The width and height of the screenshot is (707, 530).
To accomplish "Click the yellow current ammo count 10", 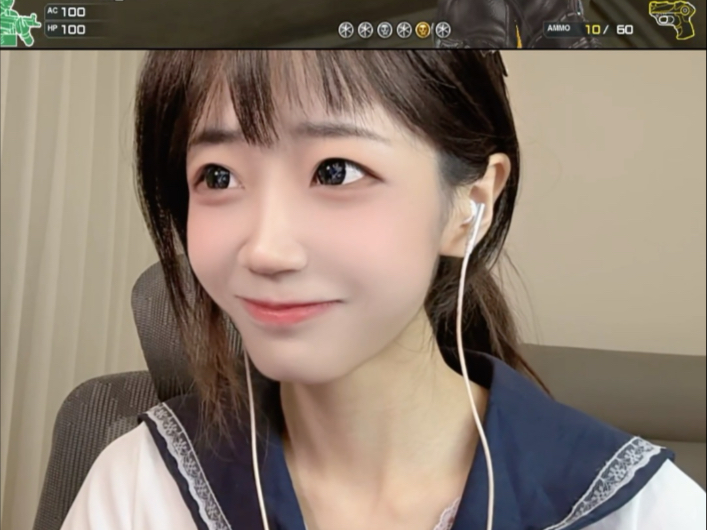I will pos(592,29).
